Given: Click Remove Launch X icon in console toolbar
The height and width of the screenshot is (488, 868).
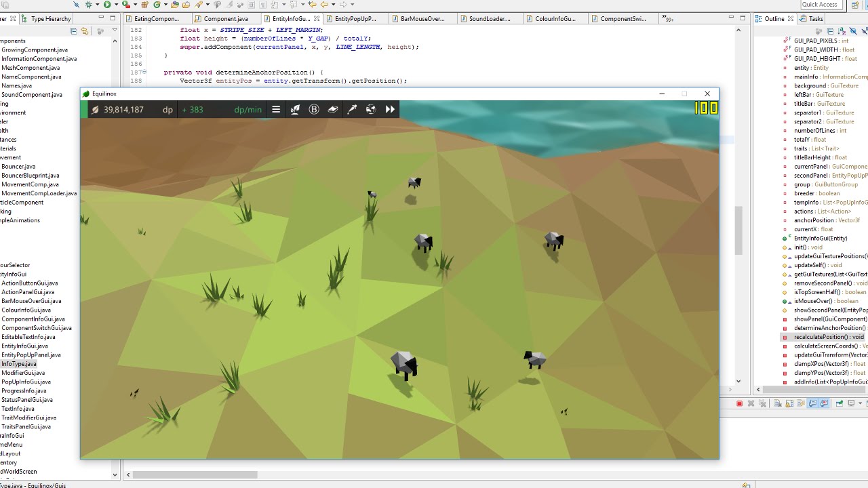Looking at the screenshot, I should pos(751,403).
